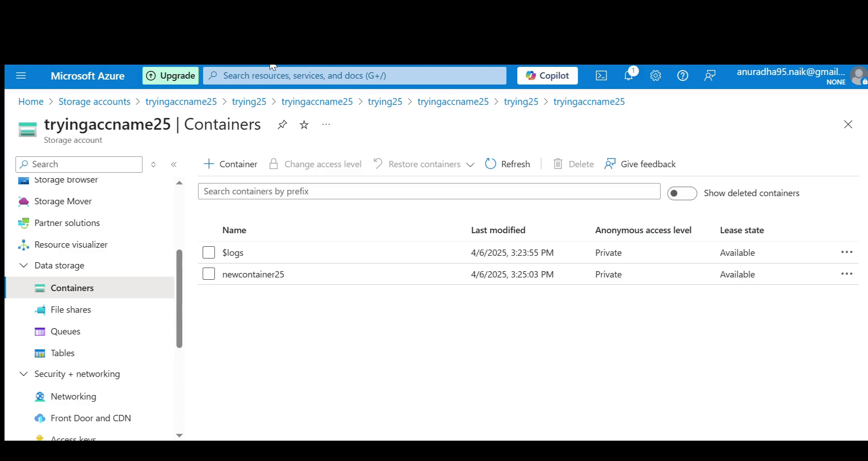Click Change access level
868x461 pixels.
pyautogui.click(x=315, y=164)
